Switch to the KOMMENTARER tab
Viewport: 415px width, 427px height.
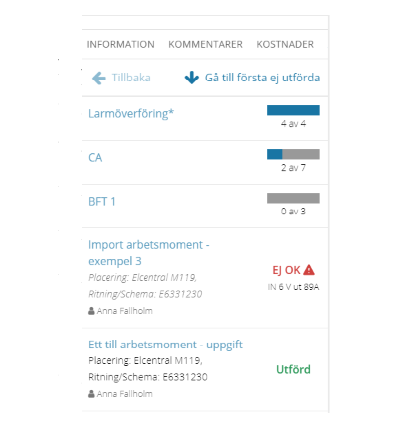205,44
